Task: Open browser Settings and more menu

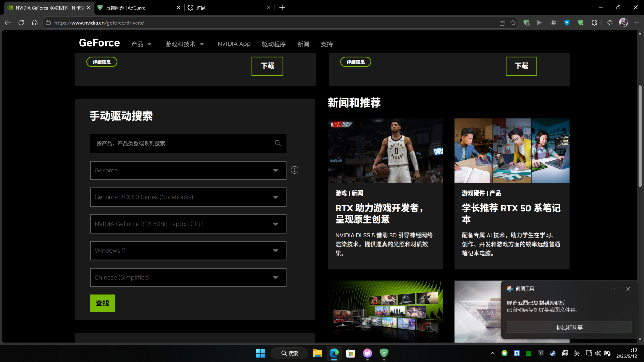Action: click(637, 23)
